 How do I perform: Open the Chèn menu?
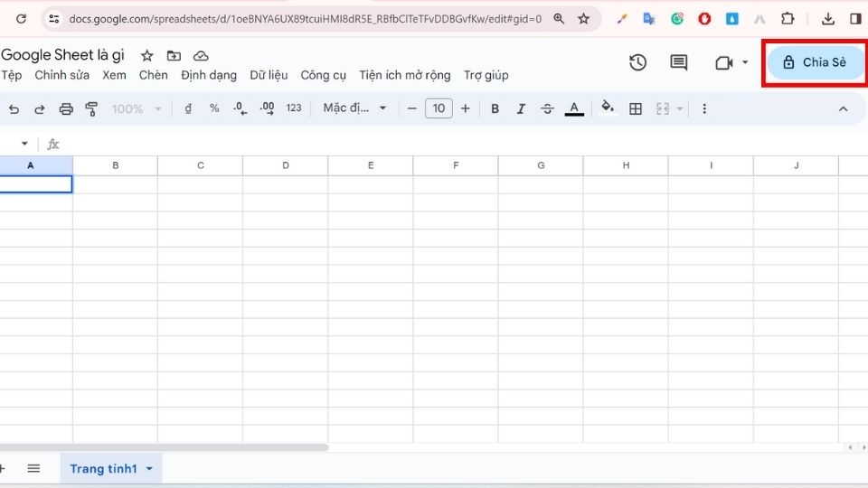coord(154,75)
